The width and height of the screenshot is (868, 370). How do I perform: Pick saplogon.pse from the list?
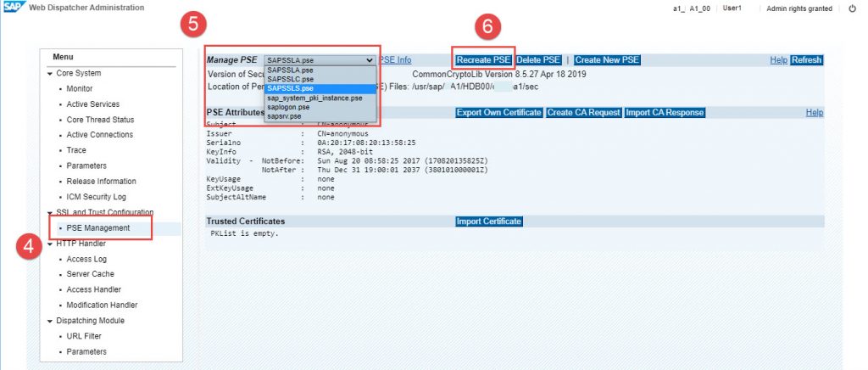coord(288,107)
